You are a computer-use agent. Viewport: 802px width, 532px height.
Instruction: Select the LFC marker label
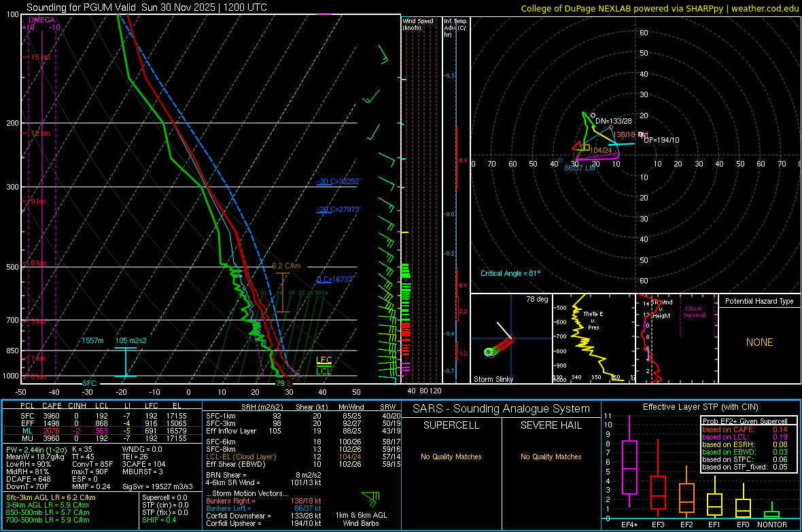click(324, 359)
